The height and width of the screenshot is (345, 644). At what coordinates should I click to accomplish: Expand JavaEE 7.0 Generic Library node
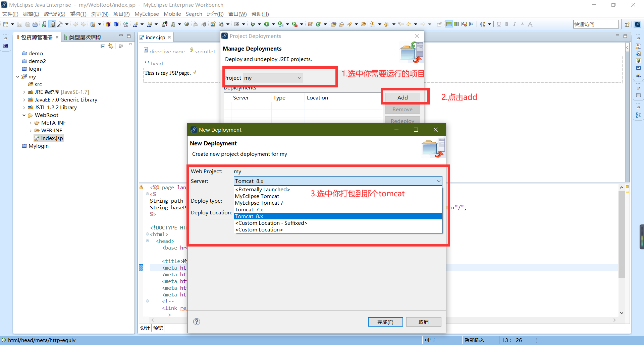pyautogui.click(x=24, y=100)
